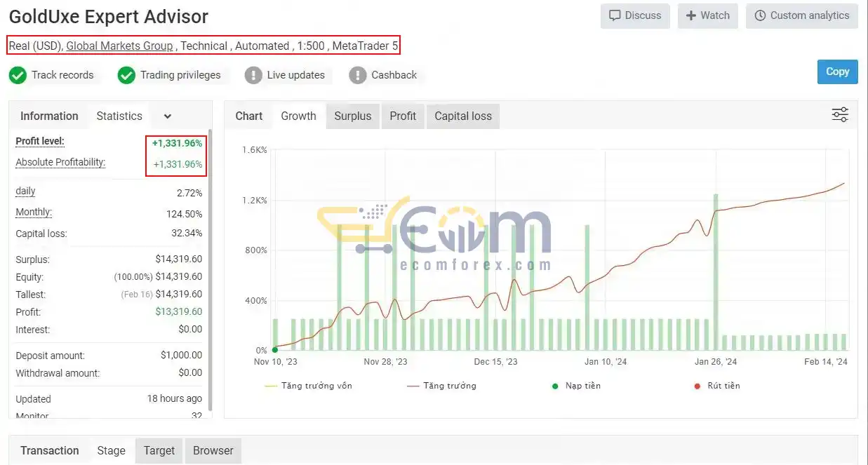Click the GoldUxe Expert Advisor title
868x465 pixels.
tap(109, 16)
